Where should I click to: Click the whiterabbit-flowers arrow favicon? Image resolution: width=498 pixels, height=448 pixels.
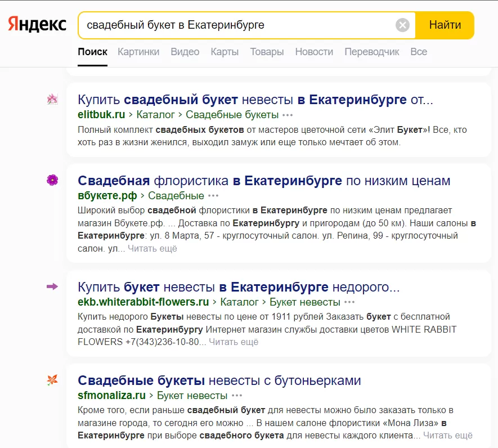[x=52, y=287]
